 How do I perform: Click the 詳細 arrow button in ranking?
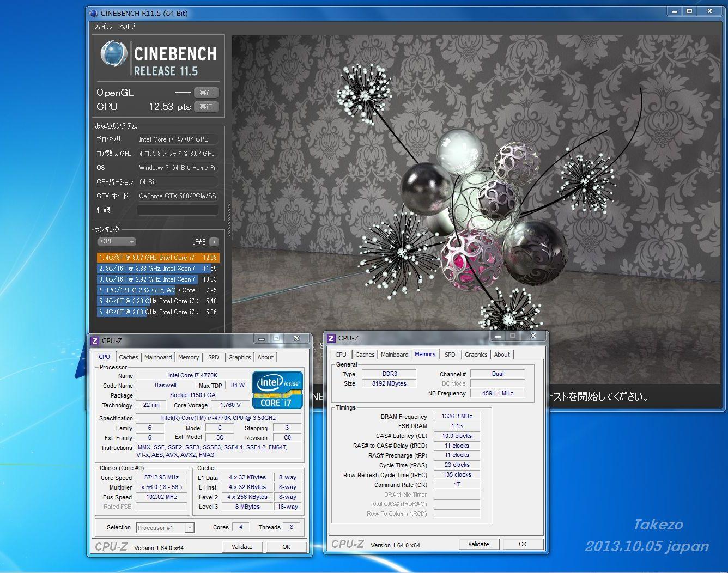point(214,242)
